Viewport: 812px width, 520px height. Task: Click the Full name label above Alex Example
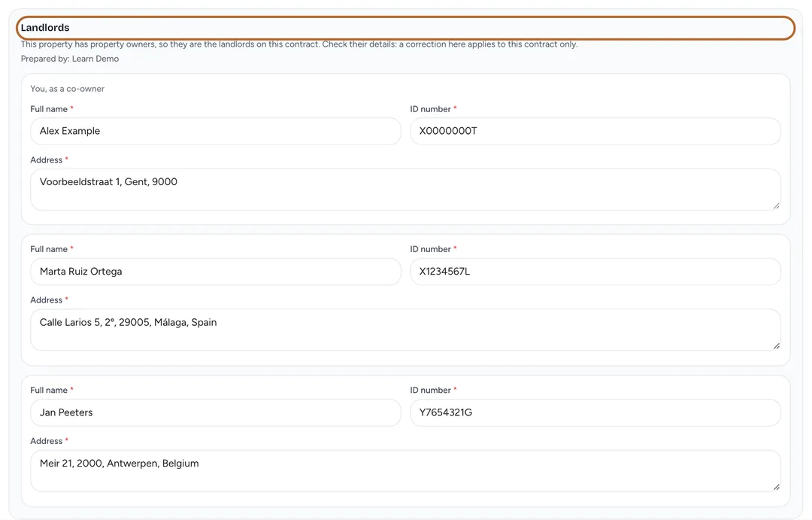pos(52,109)
